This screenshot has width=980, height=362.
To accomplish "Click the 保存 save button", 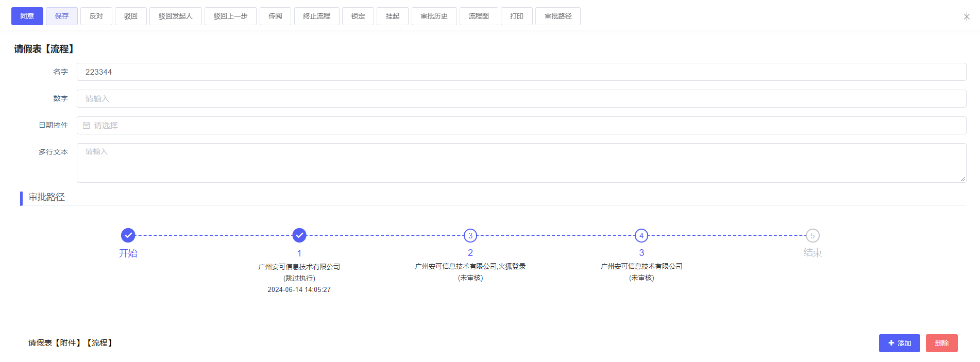I will 62,16.
